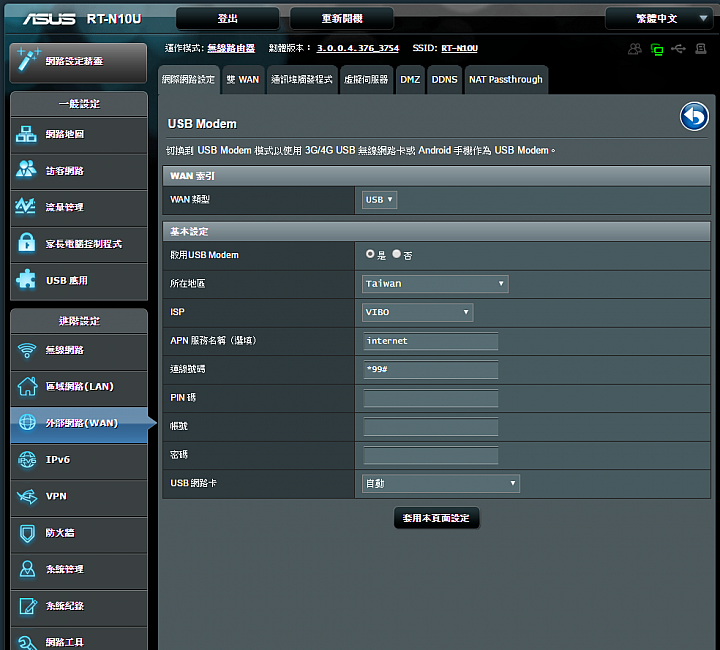The width and height of the screenshot is (720, 650).
Task: Click the 帳號 username input field
Action: click(x=431, y=426)
